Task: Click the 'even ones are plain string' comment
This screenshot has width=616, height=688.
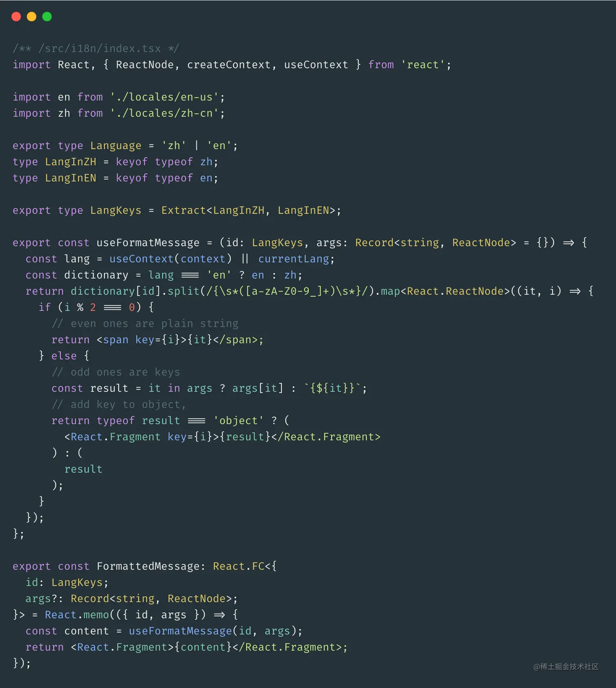Action: (145, 324)
